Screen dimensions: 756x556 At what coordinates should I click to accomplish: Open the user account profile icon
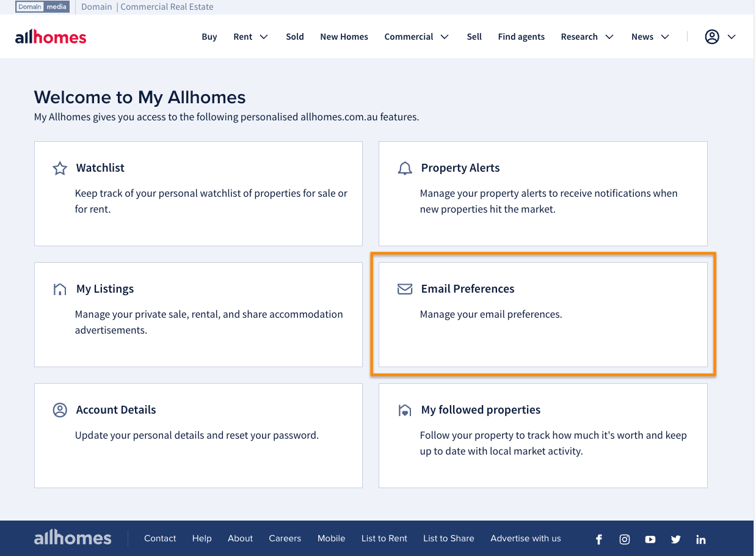tap(712, 37)
